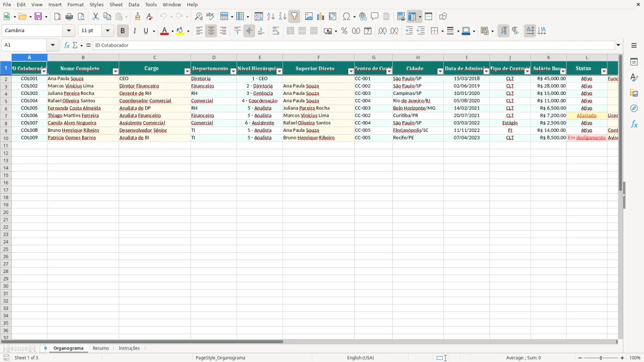
Task: Open the Draw Functions shapes icon
Action: pos(443,17)
